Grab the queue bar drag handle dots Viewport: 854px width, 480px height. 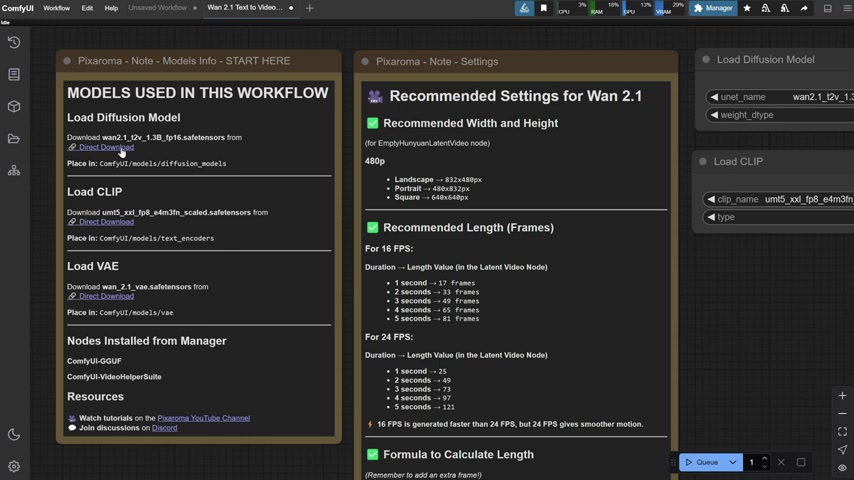point(673,462)
